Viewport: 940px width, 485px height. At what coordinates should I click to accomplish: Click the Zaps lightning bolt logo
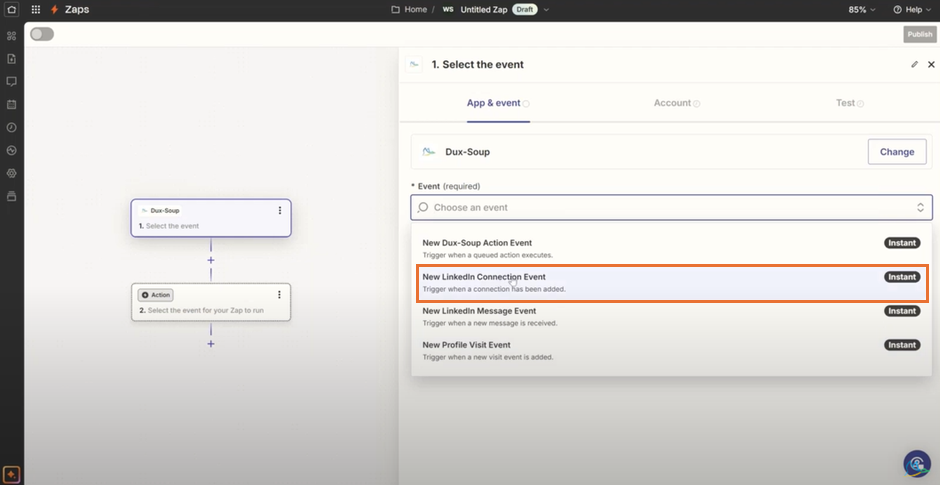click(x=55, y=10)
